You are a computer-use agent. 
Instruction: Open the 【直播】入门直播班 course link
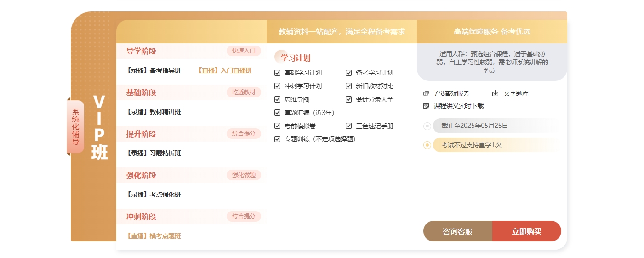point(225,70)
